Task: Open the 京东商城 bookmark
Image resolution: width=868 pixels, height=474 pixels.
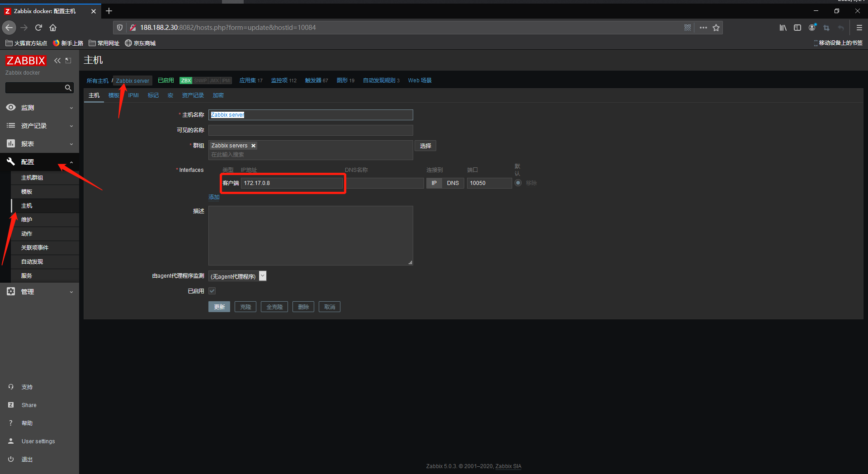Action: 140,43
